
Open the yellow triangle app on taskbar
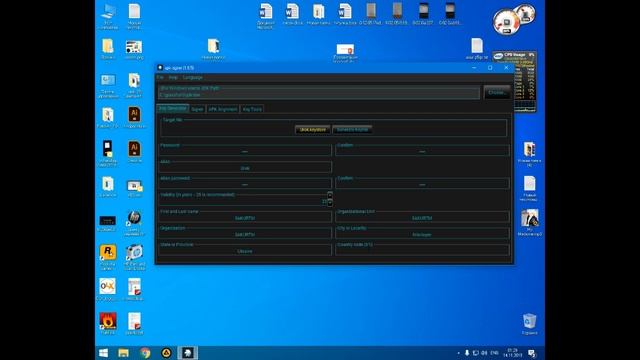pos(166,353)
